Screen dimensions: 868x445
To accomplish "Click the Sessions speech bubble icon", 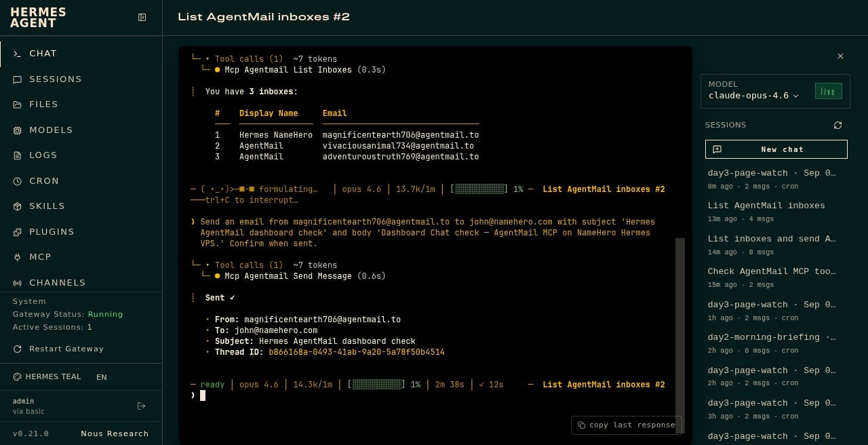I will tap(17, 79).
